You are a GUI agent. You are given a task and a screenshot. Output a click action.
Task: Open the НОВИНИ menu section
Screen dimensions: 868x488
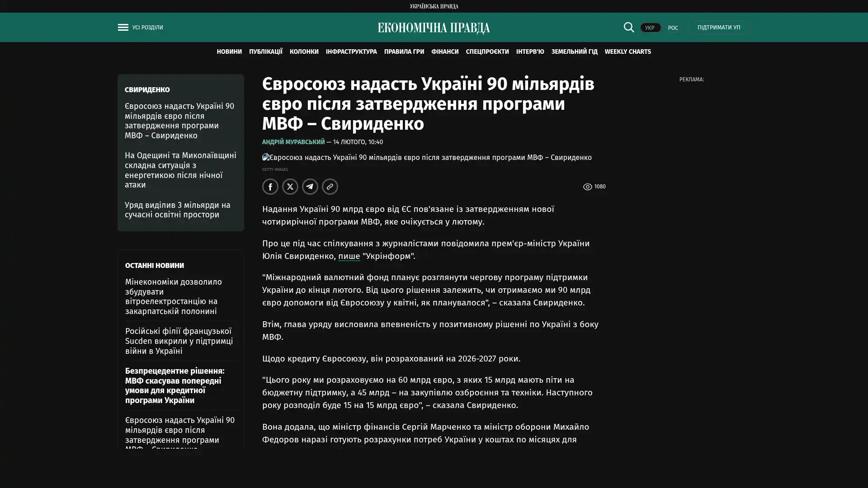click(229, 52)
